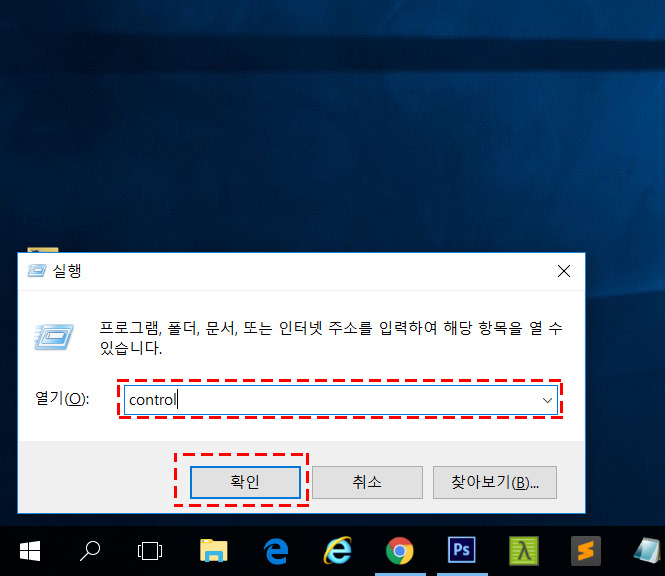Open the Windows Start menu

click(x=30, y=551)
